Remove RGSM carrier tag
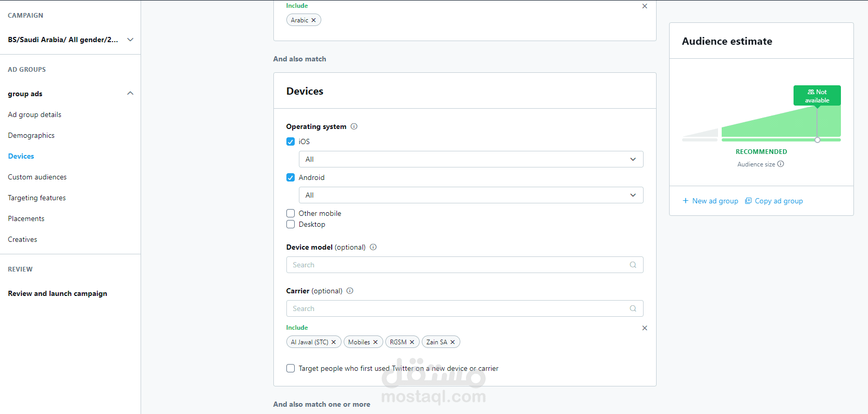This screenshot has width=868, height=414. (x=412, y=342)
